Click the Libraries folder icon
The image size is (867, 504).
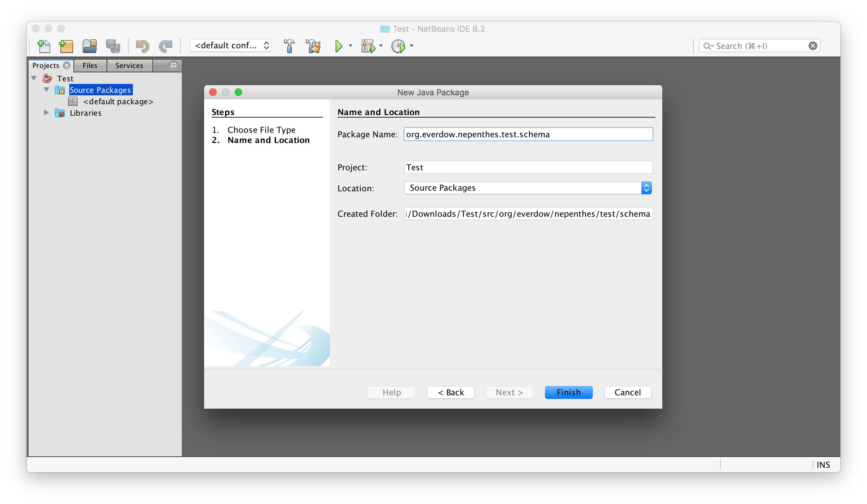click(60, 113)
